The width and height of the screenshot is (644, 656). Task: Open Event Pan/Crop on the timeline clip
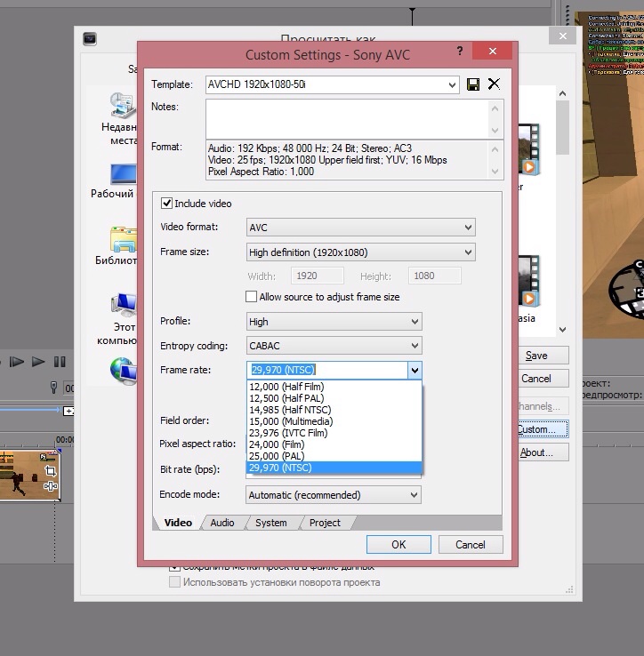[x=51, y=471]
